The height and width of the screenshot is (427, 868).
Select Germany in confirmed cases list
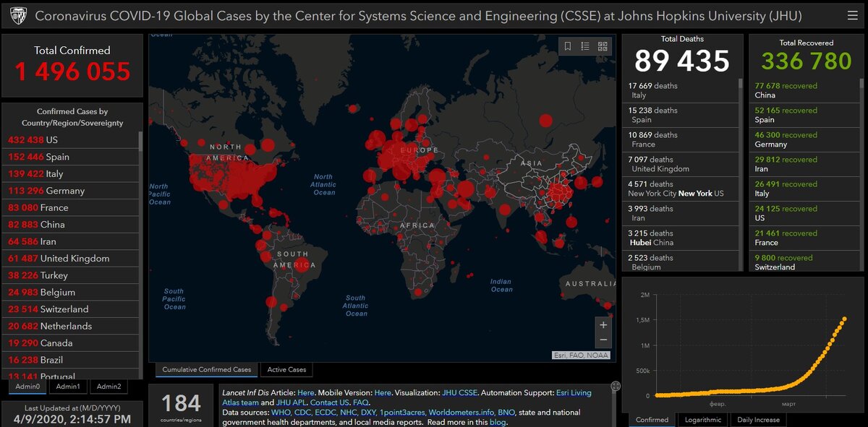[x=70, y=191]
